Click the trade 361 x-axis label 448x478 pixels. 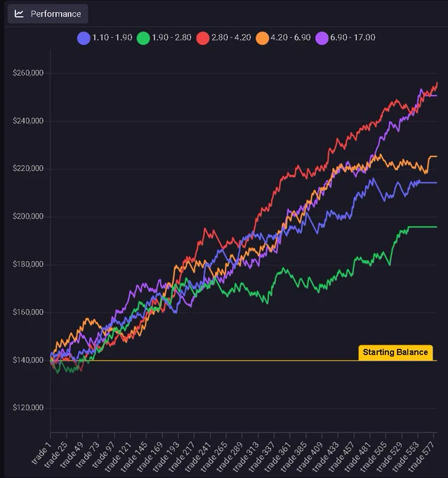click(x=277, y=456)
